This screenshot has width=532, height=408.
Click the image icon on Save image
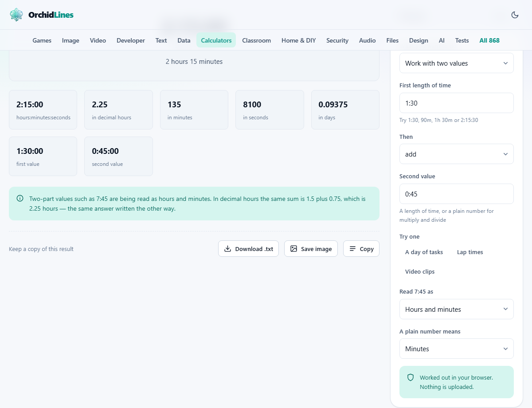pyautogui.click(x=293, y=249)
